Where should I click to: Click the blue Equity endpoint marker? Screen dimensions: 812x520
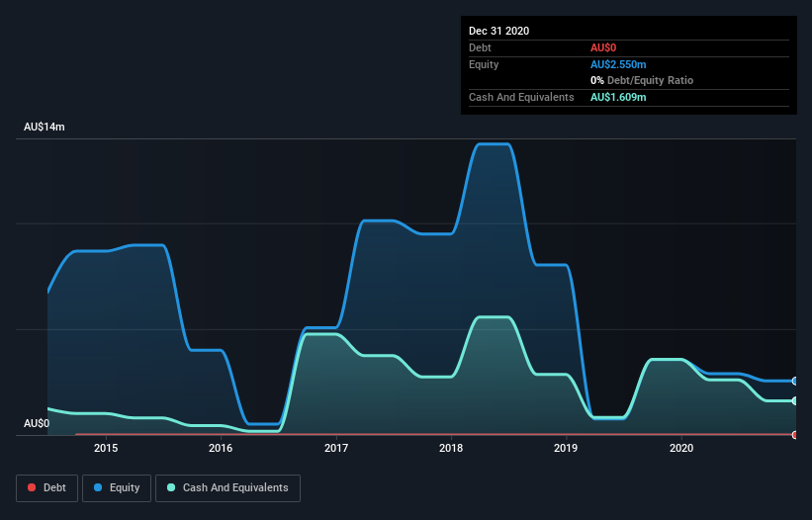795,381
